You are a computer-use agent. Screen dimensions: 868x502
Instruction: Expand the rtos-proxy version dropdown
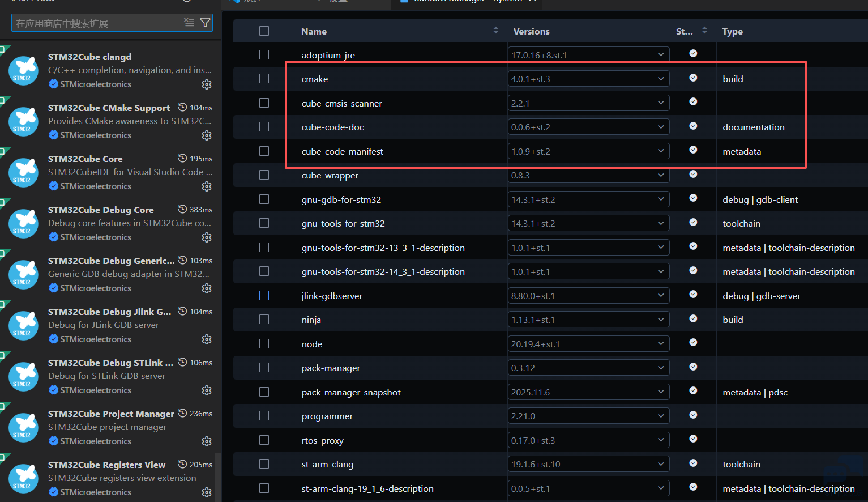pyautogui.click(x=588, y=440)
